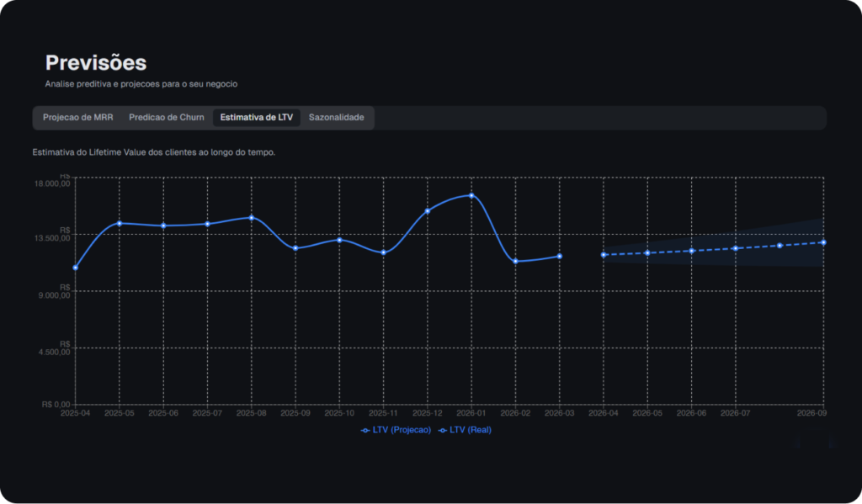Switch to the Predicao de Churn tab

166,118
